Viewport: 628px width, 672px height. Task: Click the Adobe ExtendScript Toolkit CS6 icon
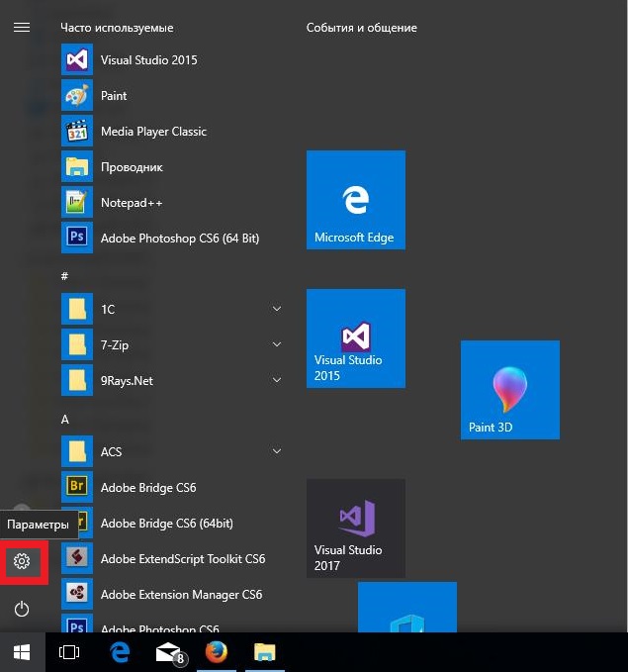77,558
